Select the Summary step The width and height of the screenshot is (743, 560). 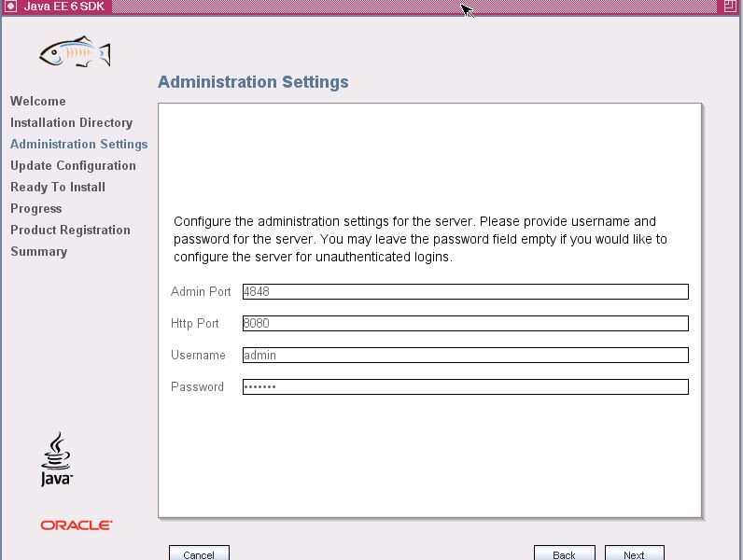[39, 251]
